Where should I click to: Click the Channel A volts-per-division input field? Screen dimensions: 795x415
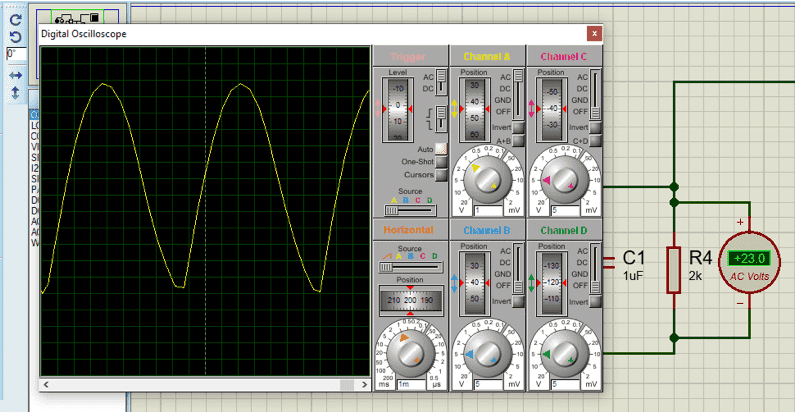point(487,211)
